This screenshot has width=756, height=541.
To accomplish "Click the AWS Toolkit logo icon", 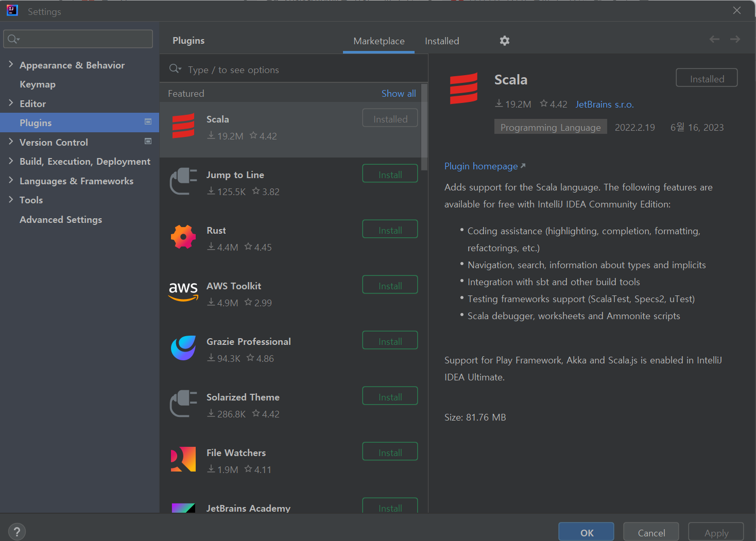I will click(183, 291).
